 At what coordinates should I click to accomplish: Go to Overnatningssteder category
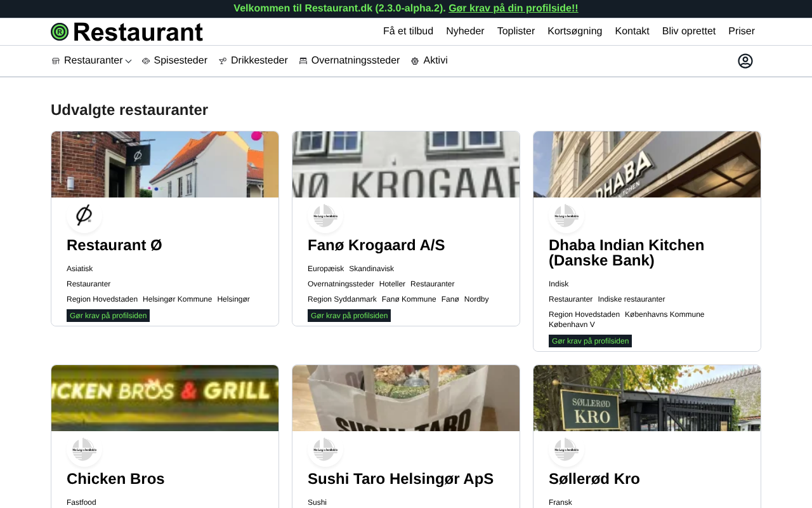click(350, 60)
